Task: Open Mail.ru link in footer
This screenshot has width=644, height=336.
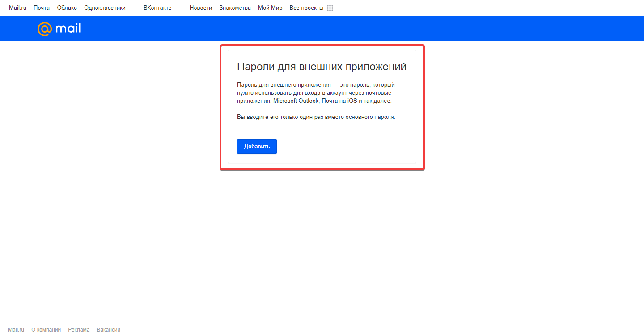Action: pos(16,330)
